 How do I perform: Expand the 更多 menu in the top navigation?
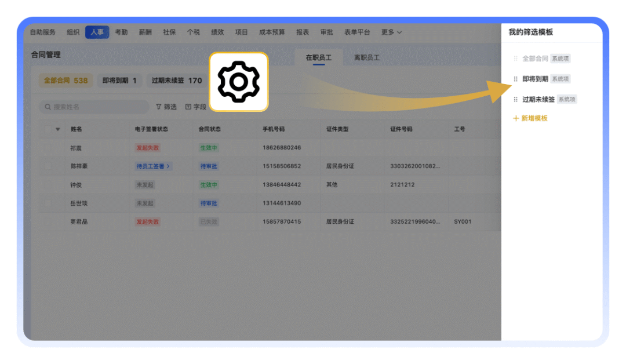391,32
